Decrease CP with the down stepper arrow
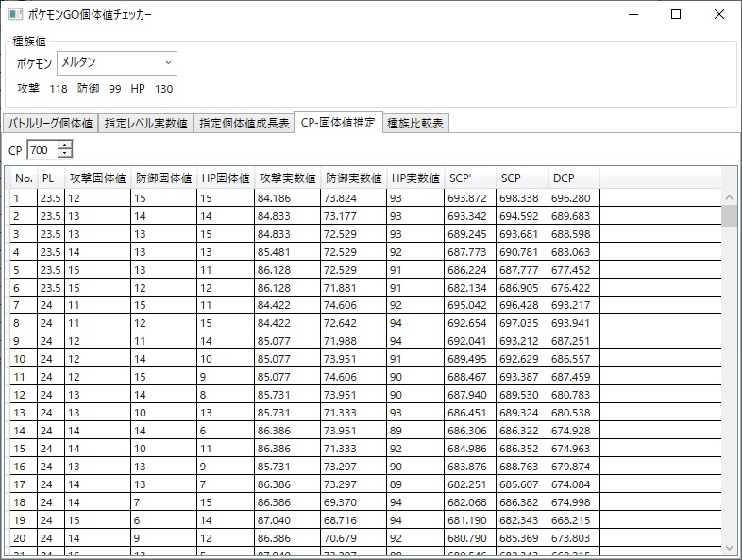This screenshot has height=560, width=742. point(65,154)
